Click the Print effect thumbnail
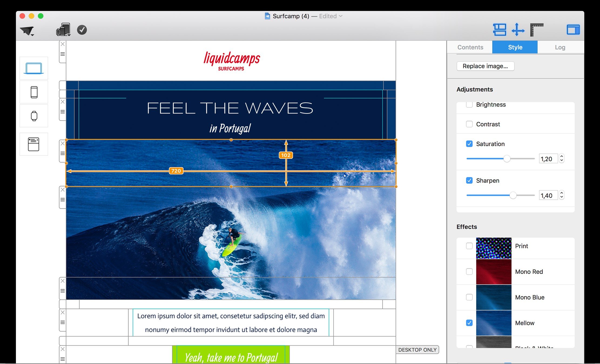The height and width of the screenshot is (364, 600). 494,248
